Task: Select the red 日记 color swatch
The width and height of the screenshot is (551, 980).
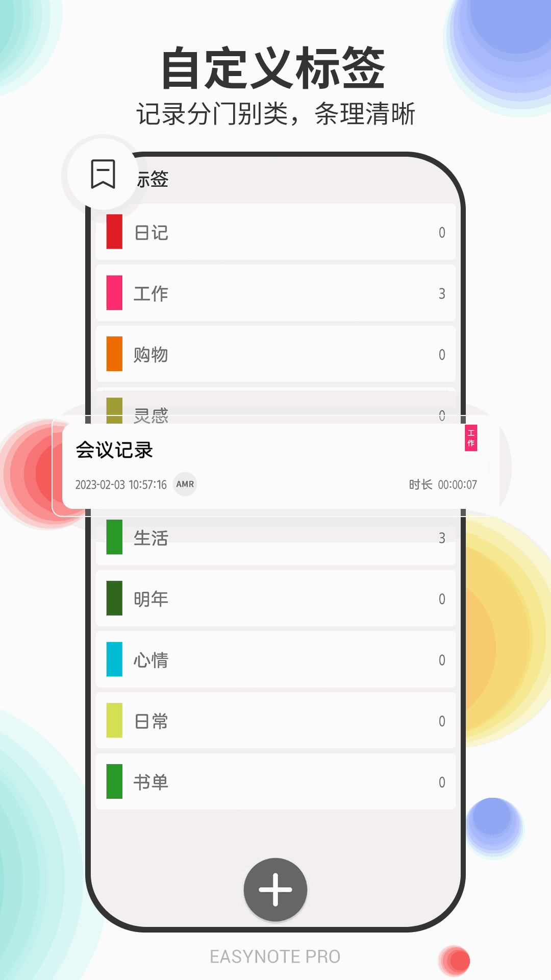Action: click(x=114, y=232)
